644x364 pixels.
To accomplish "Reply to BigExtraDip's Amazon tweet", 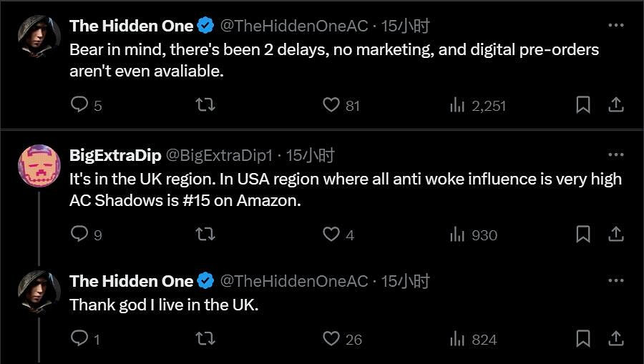I will tap(80, 234).
